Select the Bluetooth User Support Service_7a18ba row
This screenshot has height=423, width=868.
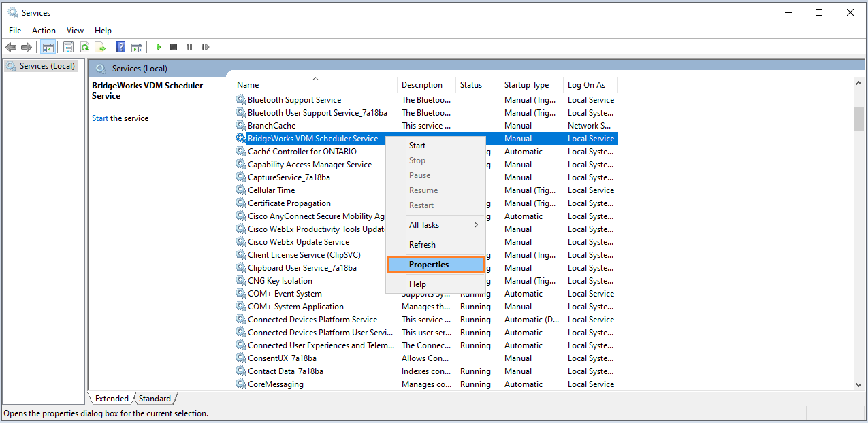click(426, 112)
